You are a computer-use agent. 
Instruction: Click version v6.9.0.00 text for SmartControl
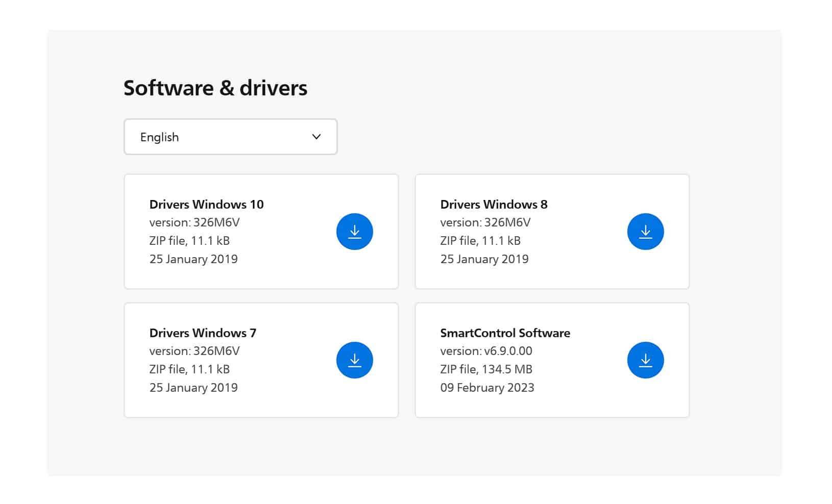click(486, 351)
